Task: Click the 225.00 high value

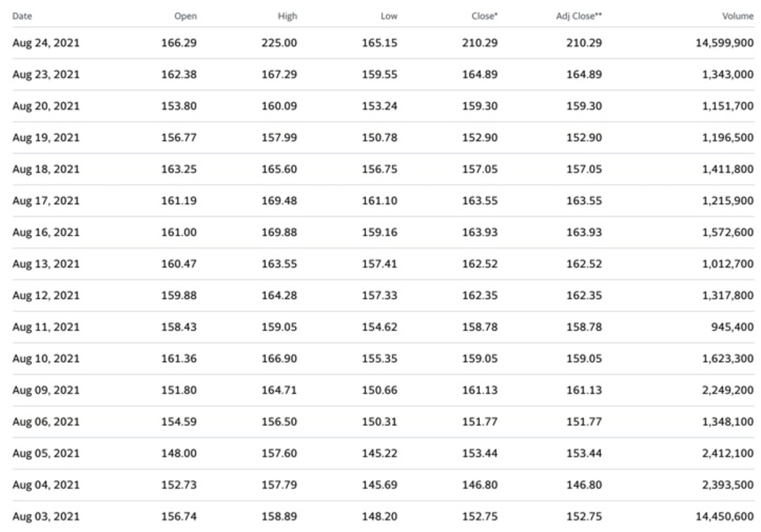Action: click(x=279, y=43)
